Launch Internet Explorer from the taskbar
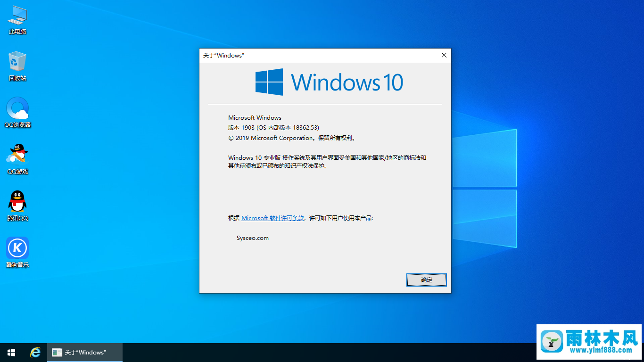This screenshot has width=644, height=362. (35, 353)
